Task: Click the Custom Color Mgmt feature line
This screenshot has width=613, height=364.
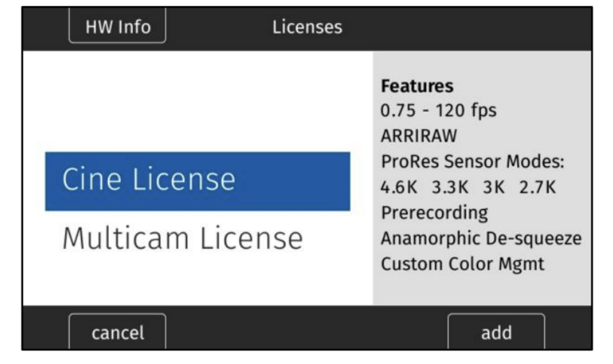Action: pyautogui.click(x=462, y=264)
